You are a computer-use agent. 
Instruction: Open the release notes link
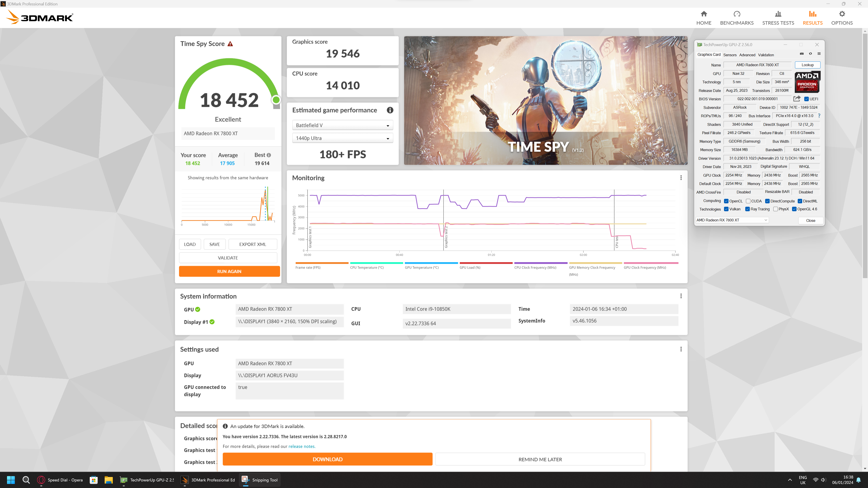[302, 446]
